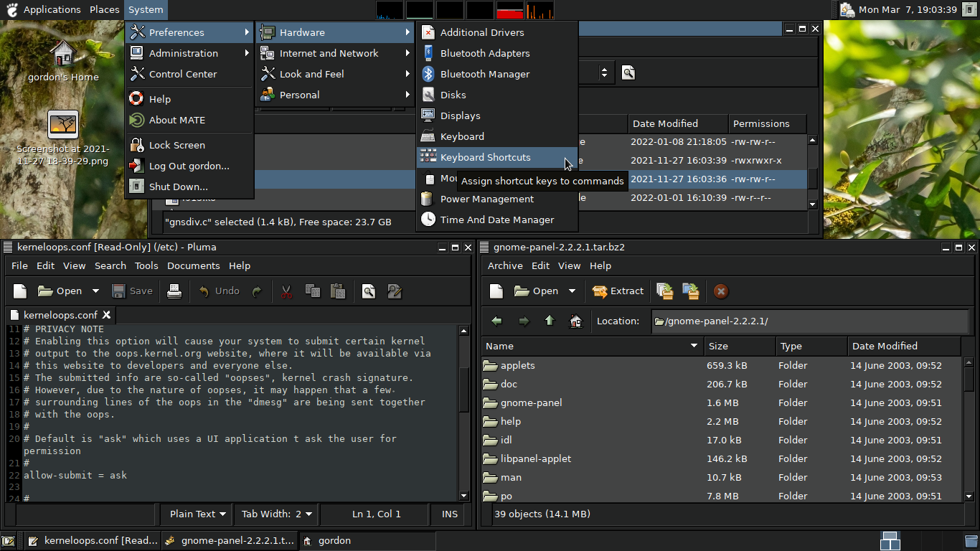This screenshot has height=551, width=980.
Task: Click the Name column sort arrow in archive list
Action: (694, 346)
